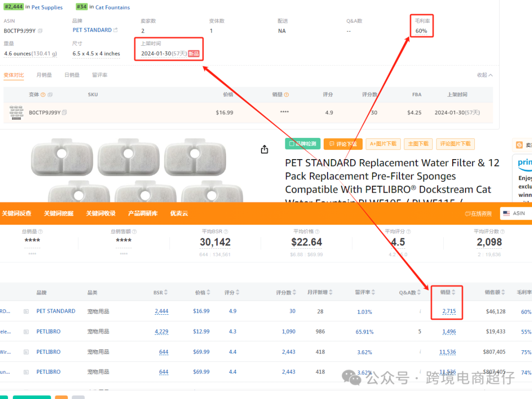The height and width of the screenshot is (399, 532).
Task: Sort table by Q&A数 column
Action: [x=410, y=292]
